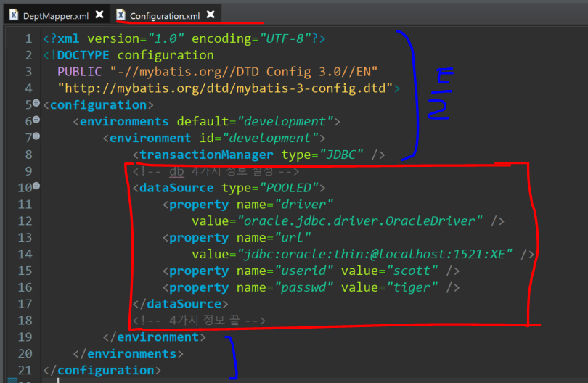Click the "passwd" property name value
The height and width of the screenshot is (383, 588).
(x=303, y=287)
